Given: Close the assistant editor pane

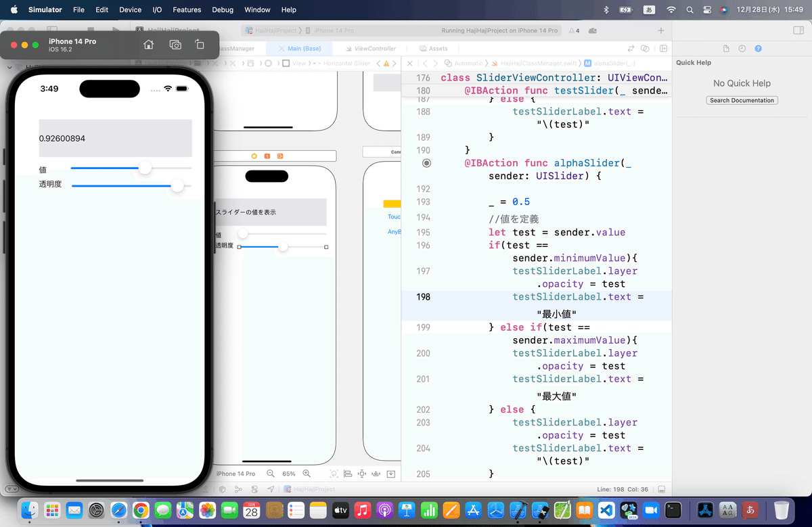Looking at the screenshot, I should point(410,63).
